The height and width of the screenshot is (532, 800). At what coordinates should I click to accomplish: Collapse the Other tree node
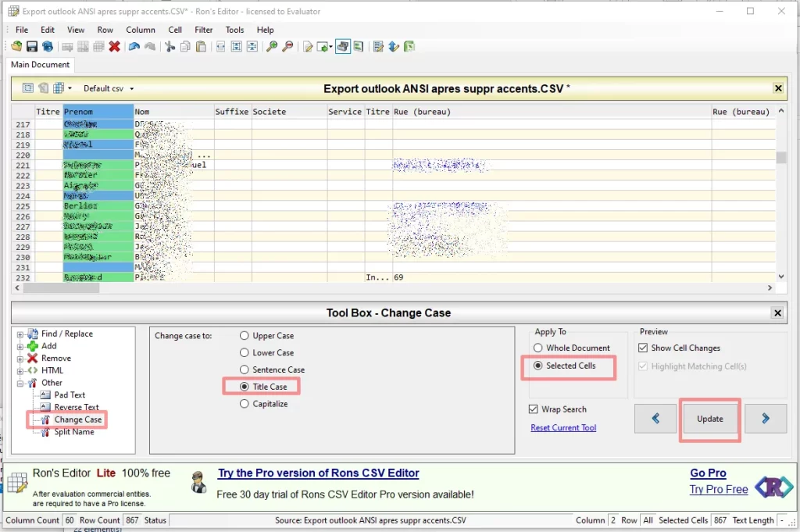point(20,384)
